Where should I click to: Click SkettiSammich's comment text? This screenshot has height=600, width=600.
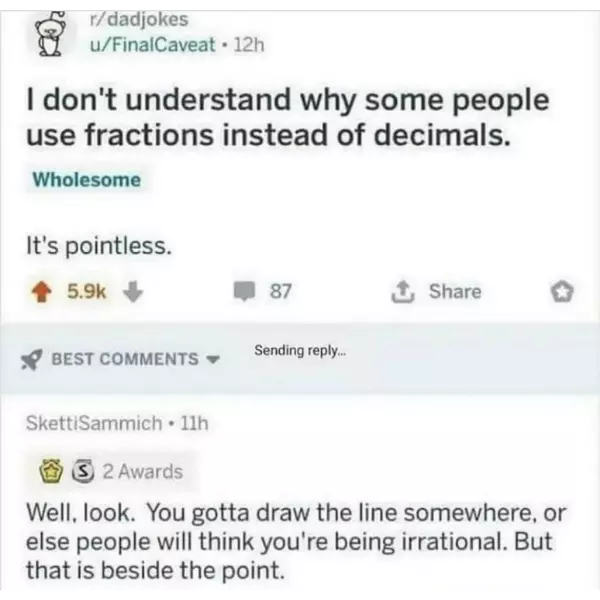pyautogui.click(x=298, y=543)
